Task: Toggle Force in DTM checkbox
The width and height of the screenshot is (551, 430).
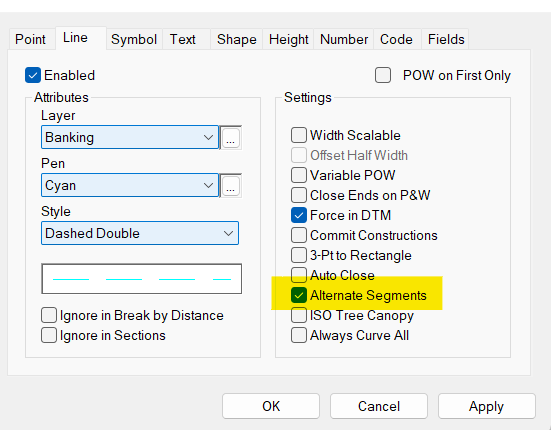Action: point(299,215)
